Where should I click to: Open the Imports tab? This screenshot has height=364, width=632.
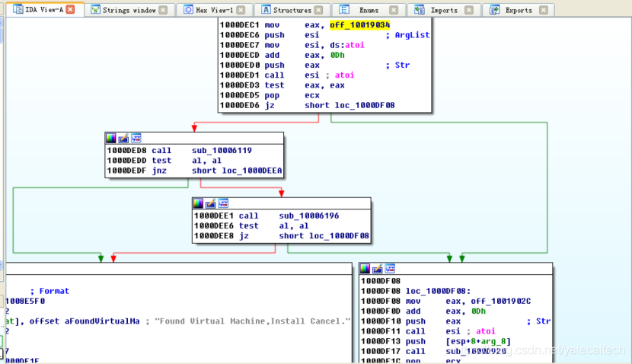tap(444, 10)
